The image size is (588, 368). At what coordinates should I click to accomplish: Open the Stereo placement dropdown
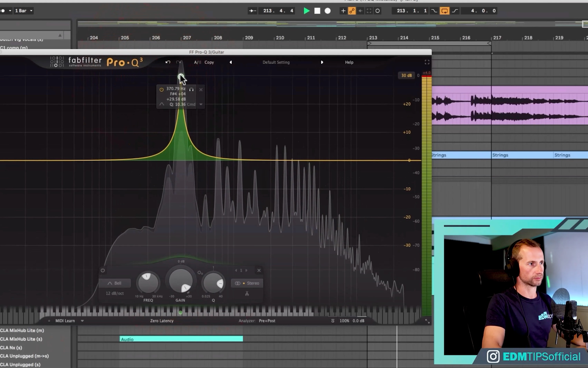247,283
